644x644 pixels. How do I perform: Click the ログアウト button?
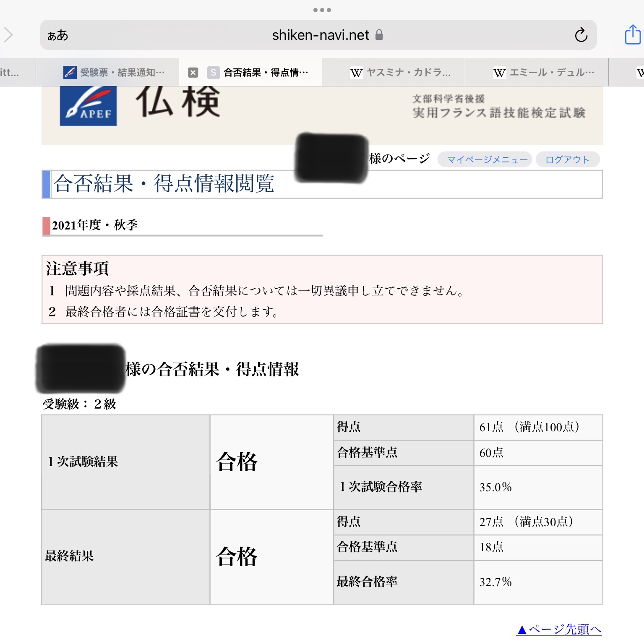[568, 159]
